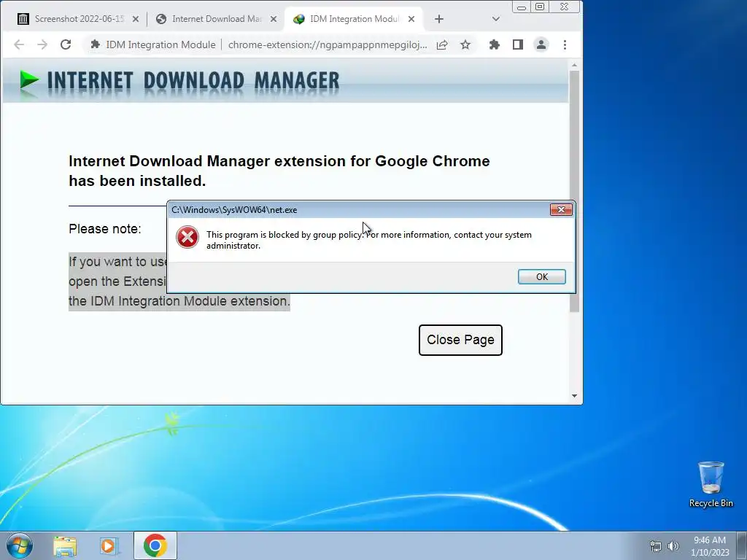Open the Windows Start menu
This screenshot has width=747, height=560.
click(x=19, y=545)
